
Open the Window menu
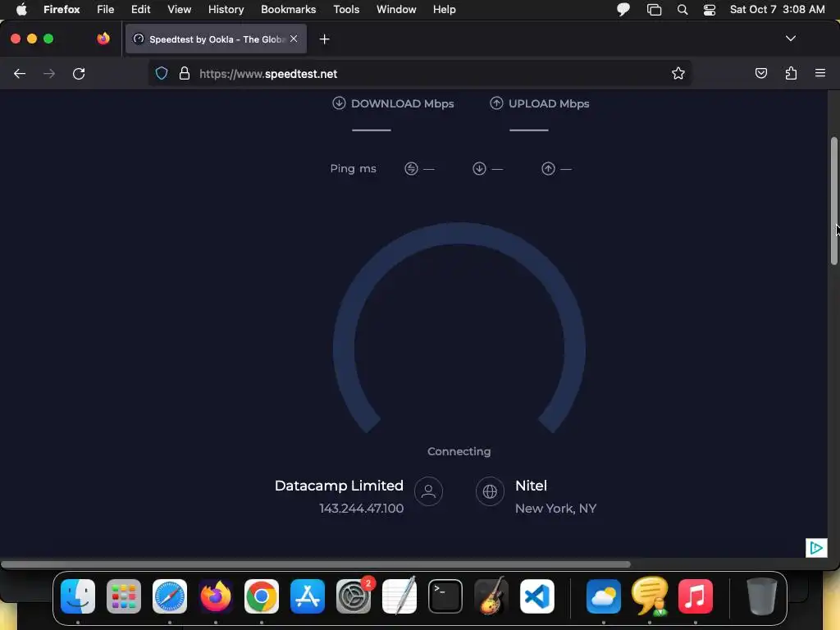396,9
